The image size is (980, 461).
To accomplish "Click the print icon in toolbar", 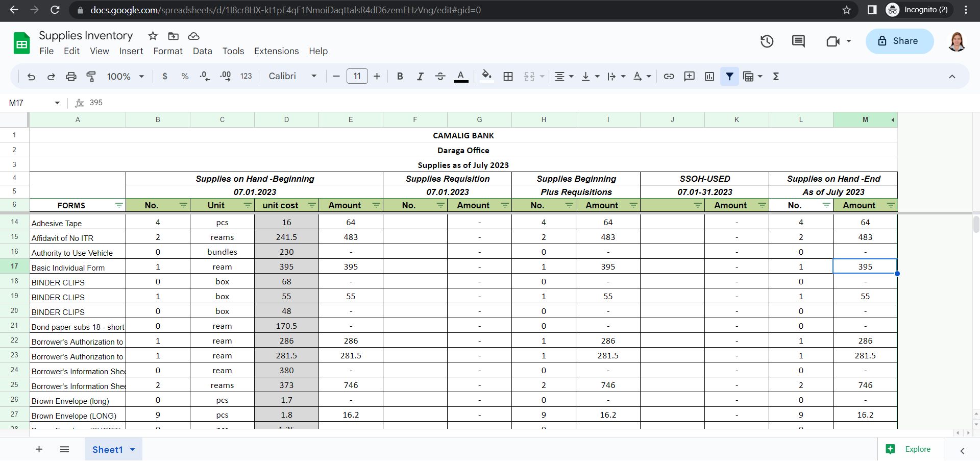I will 71,77.
